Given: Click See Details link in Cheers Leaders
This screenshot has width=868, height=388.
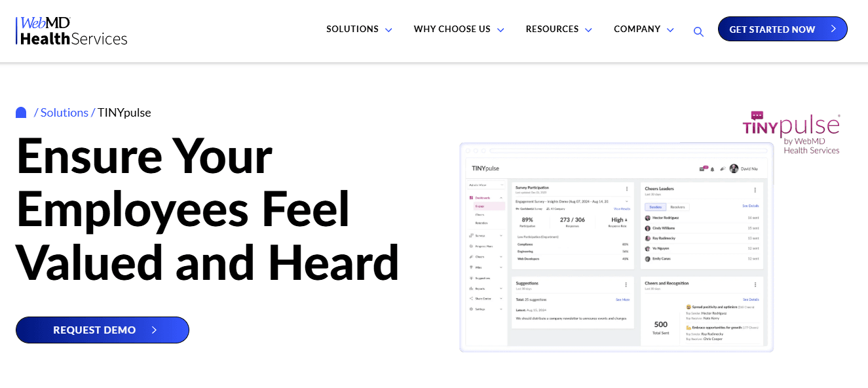Looking at the screenshot, I should [x=750, y=206].
